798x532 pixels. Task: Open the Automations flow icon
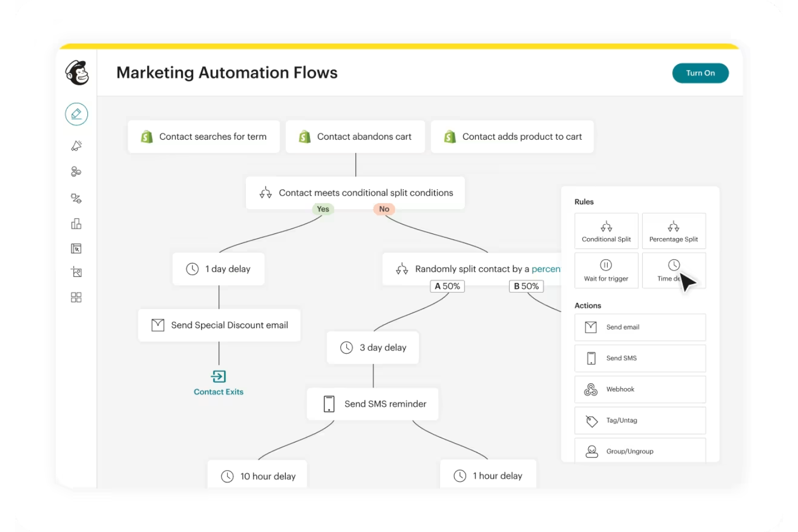tap(76, 198)
